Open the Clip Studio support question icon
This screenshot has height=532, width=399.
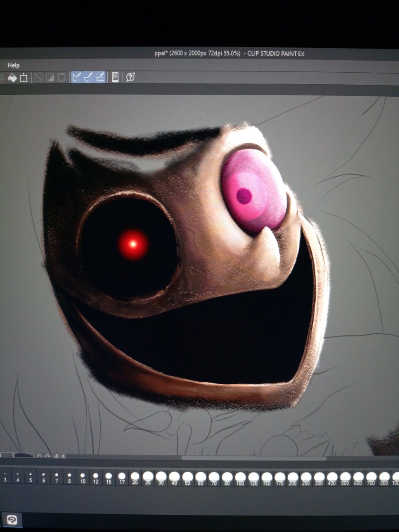point(130,77)
